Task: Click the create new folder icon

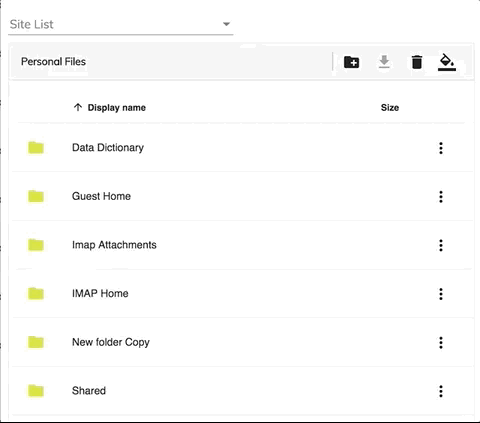Action: tap(351, 62)
